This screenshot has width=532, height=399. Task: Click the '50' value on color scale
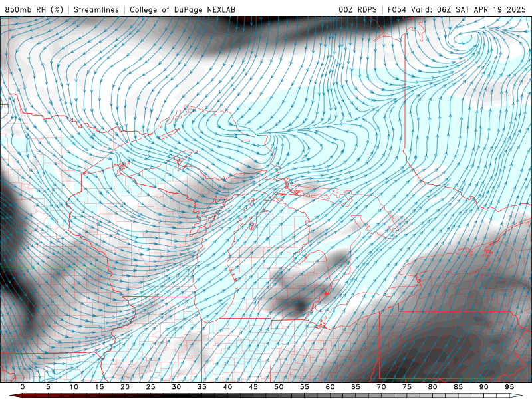(x=279, y=387)
